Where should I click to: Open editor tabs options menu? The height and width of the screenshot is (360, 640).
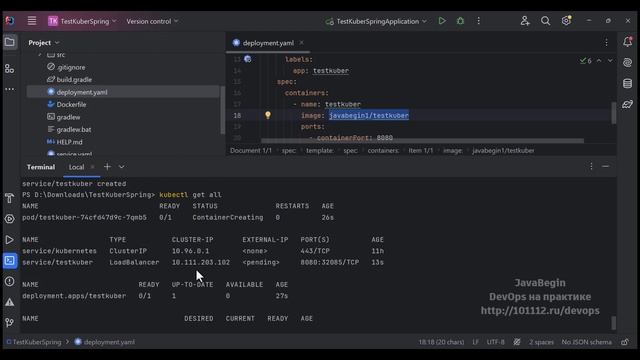click(x=606, y=42)
